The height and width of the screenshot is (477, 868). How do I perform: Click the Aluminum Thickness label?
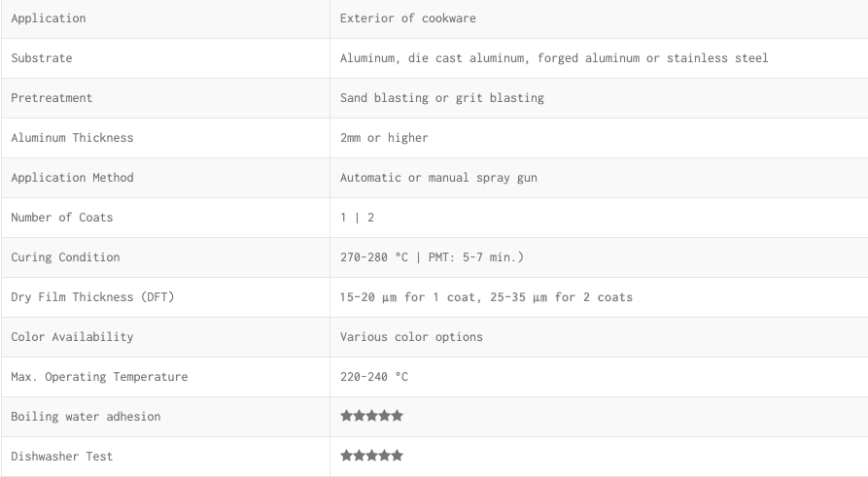click(72, 138)
